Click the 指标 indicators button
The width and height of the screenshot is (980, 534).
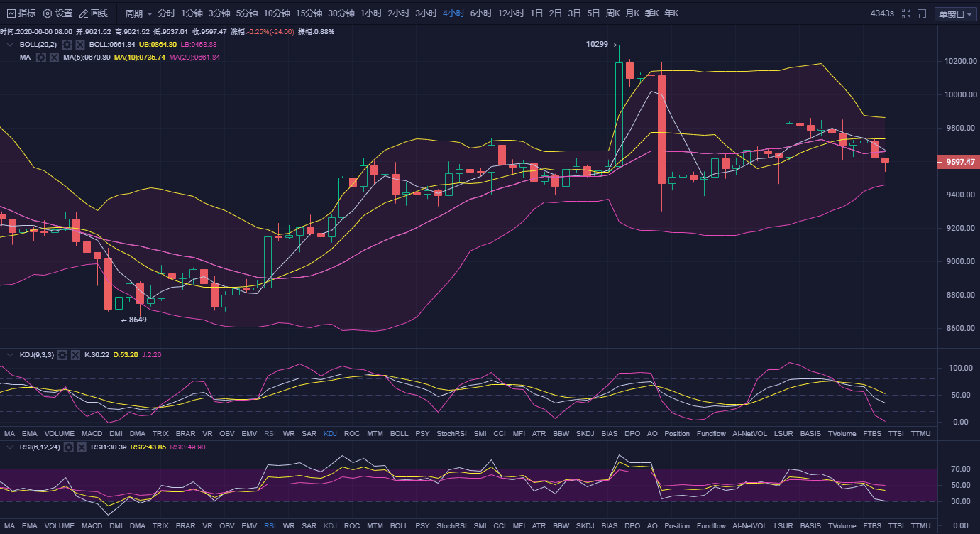click(21, 13)
